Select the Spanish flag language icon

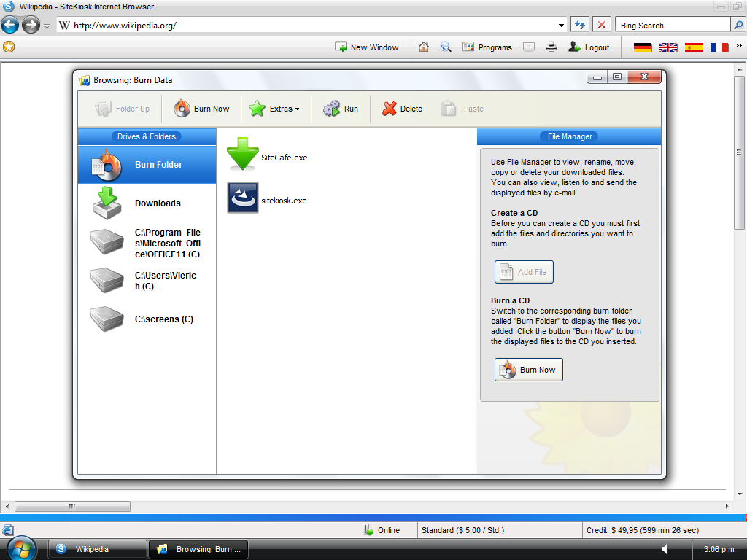click(x=694, y=47)
